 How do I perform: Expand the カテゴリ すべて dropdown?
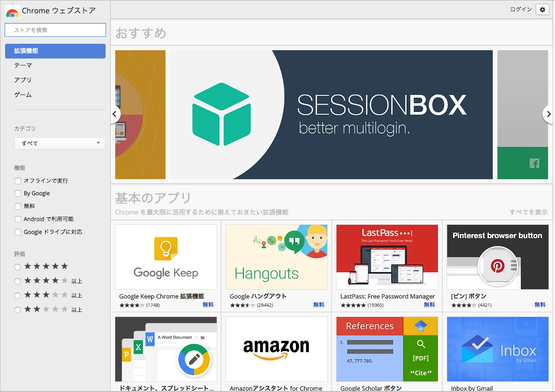point(60,143)
